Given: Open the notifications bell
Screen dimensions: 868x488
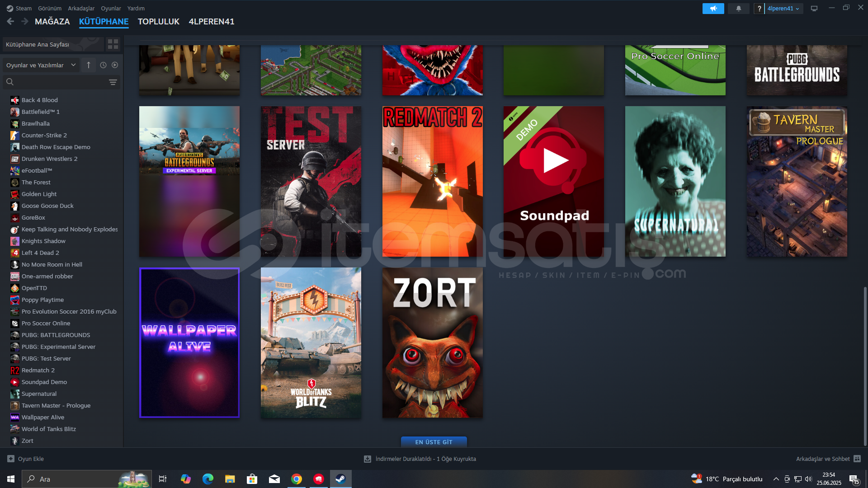Looking at the screenshot, I should 739,9.
